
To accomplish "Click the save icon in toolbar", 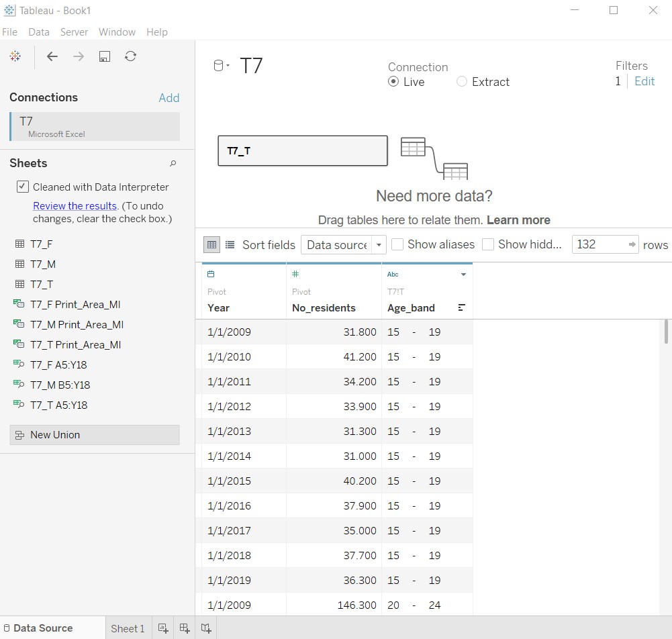I will (x=105, y=57).
